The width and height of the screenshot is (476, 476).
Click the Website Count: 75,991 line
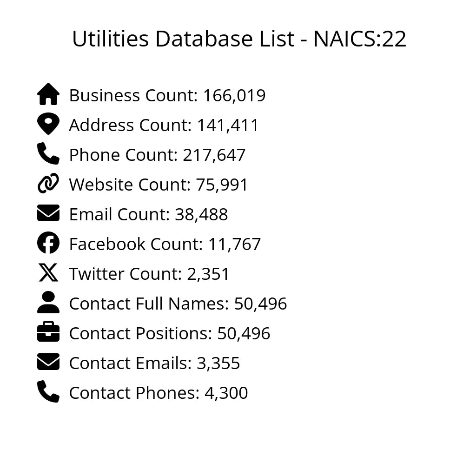159,185
